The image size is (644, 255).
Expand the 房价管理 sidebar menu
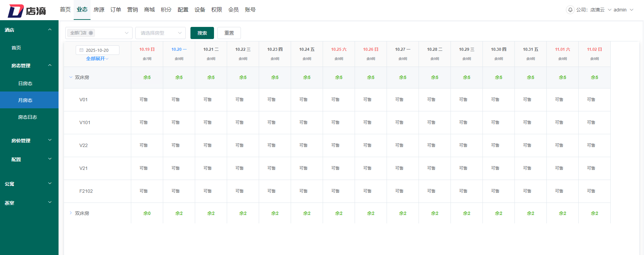click(x=50, y=140)
